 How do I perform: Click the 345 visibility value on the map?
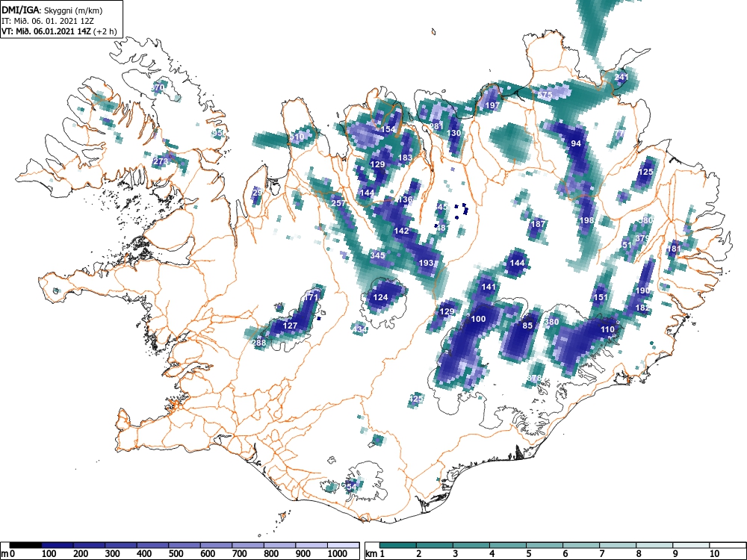tap(377, 255)
